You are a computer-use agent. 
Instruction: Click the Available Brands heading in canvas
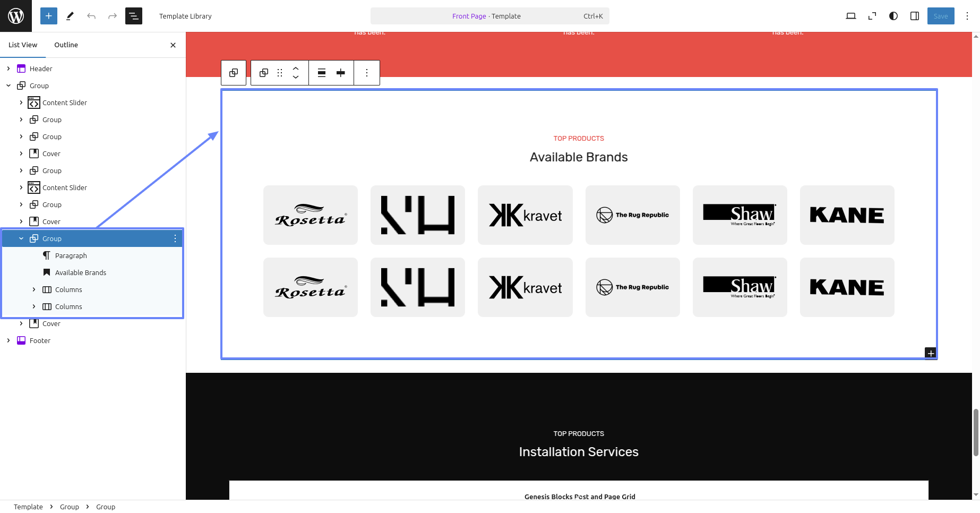point(579,157)
